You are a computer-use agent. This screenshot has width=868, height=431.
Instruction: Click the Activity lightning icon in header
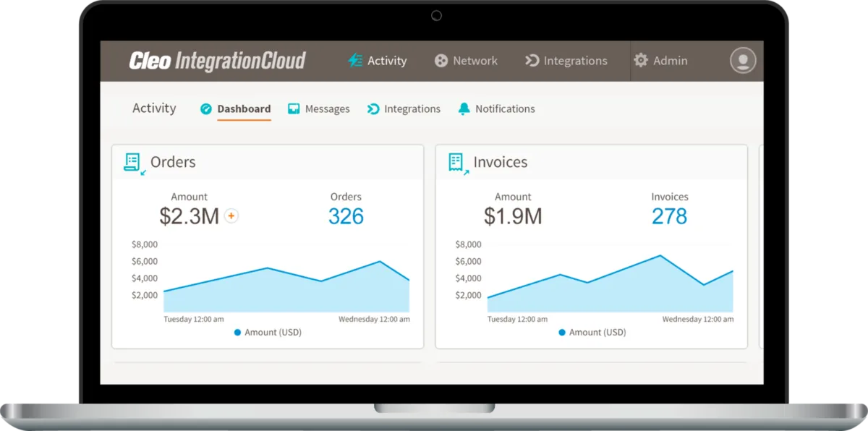pos(355,61)
